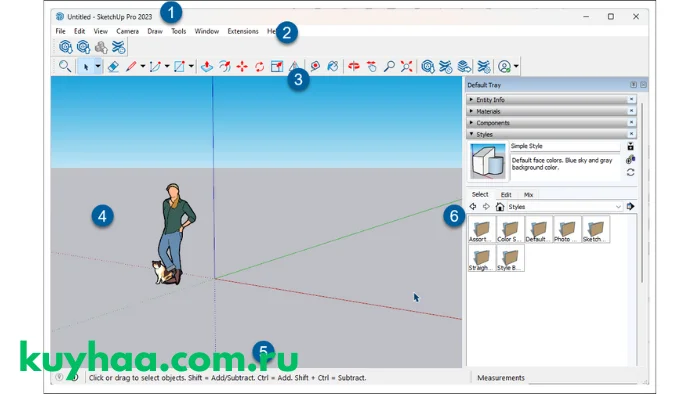Open the Draw menu
The height and width of the screenshot is (394, 700).
point(155,31)
